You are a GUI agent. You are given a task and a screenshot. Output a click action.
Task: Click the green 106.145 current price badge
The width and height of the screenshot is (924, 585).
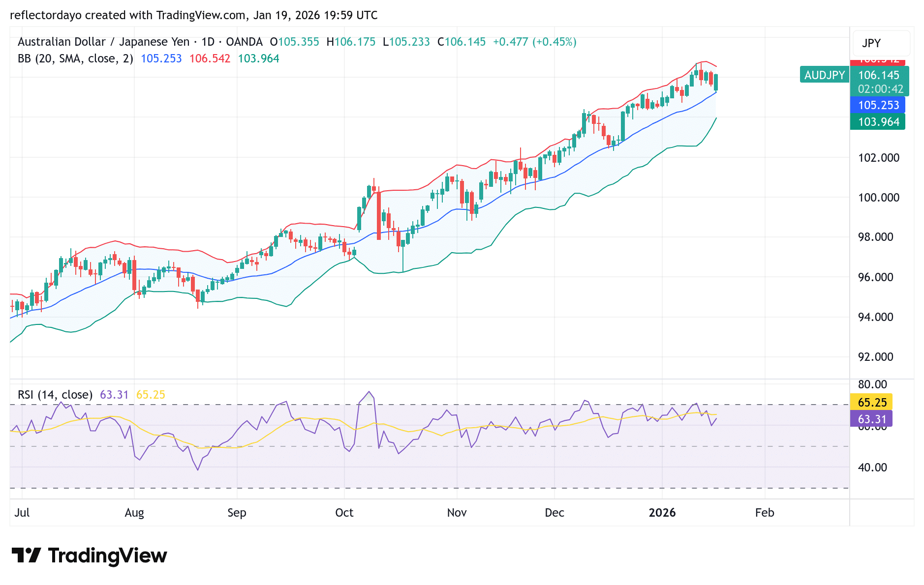coord(878,75)
